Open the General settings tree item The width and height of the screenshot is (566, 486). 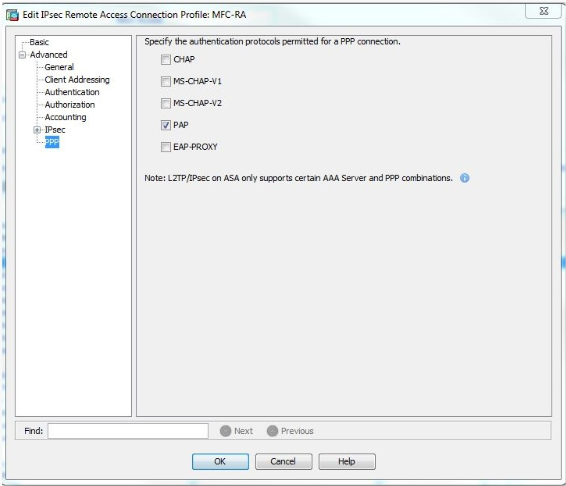point(59,67)
